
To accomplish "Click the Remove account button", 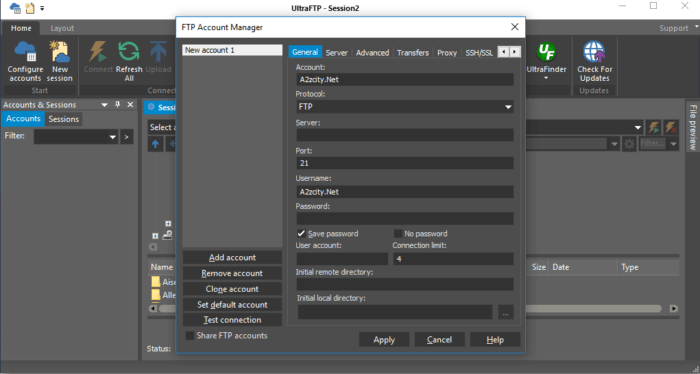I will click(232, 273).
